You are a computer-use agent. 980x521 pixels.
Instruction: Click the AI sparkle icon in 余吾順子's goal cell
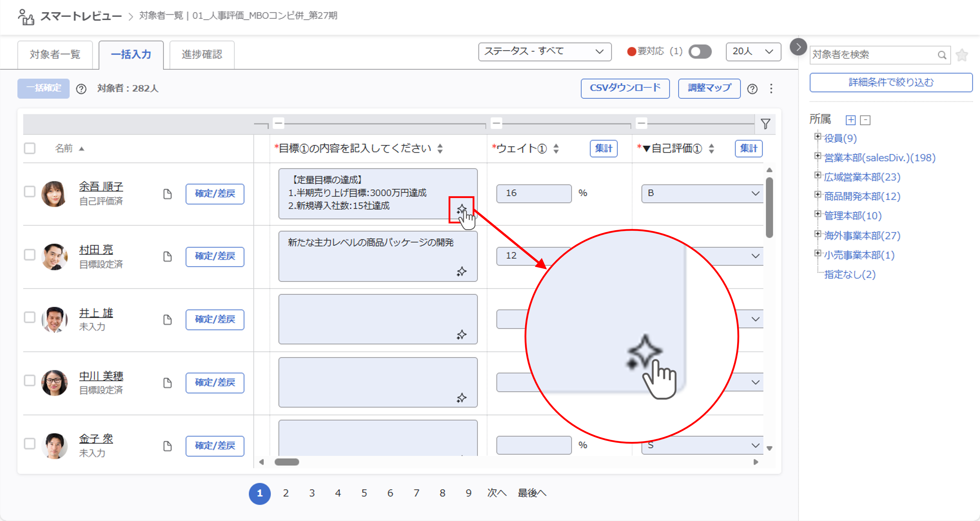(462, 208)
